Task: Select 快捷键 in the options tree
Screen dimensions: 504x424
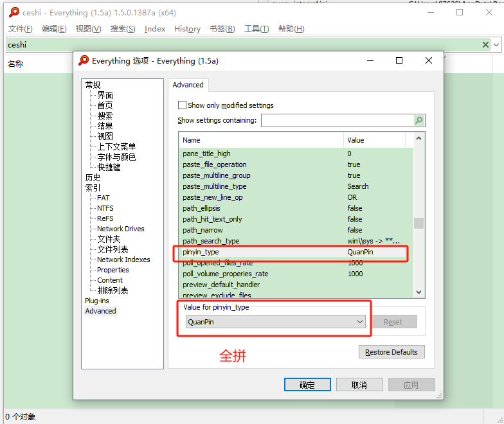Action: (x=109, y=167)
